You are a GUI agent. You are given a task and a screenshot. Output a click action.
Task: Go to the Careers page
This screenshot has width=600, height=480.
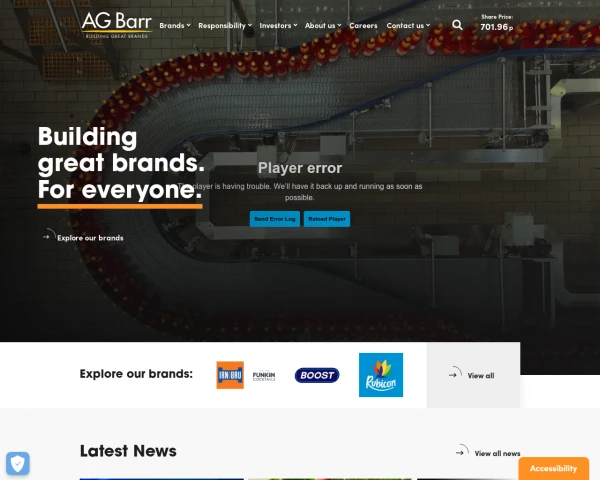pos(363,26)
